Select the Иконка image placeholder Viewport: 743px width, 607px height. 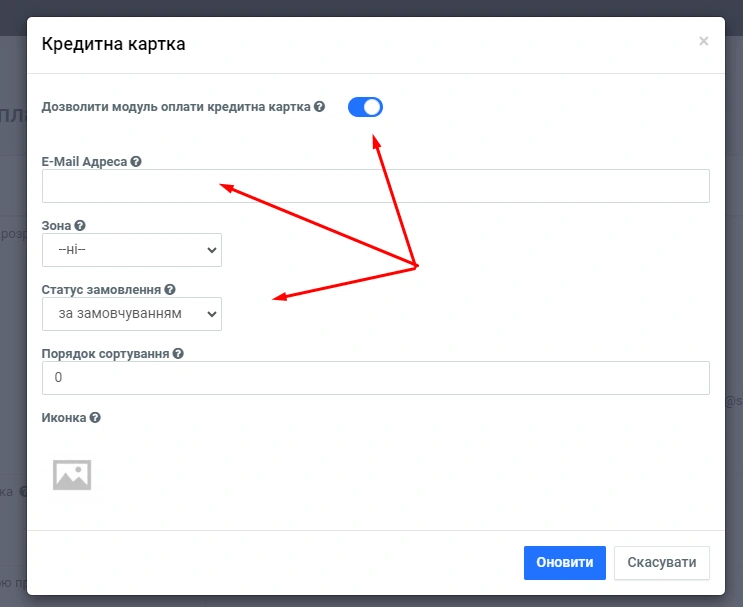(x=72, y=475)
